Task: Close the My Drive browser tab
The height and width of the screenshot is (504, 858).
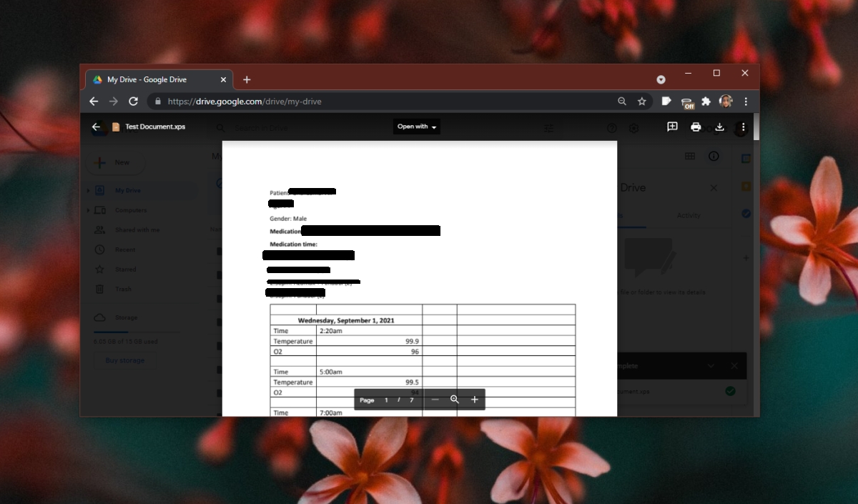Action: click(224, 79)
